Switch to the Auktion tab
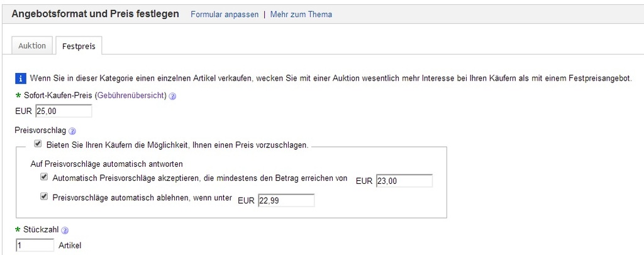644x255 pixels. coord(32,45)
